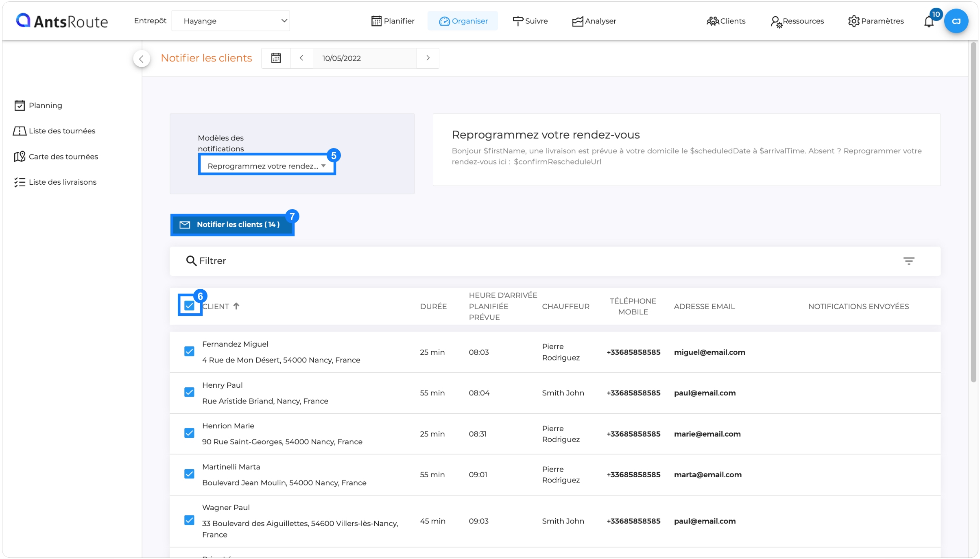Switch to the Organiser tab
The width and height of the screenshot is (980, 559).
click(x=463, y=21)
